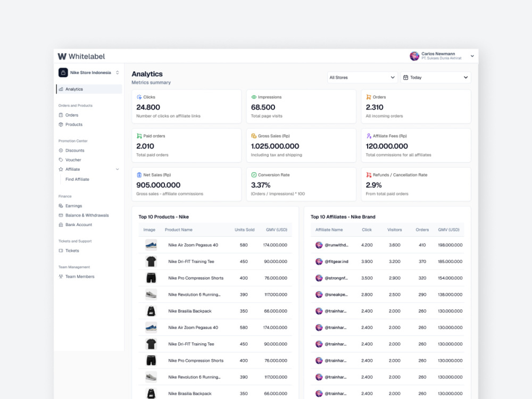Open Tickets under Tickets and Support
Screen dimensions: 532x399
pyautogui.click(x=72, y=251)
